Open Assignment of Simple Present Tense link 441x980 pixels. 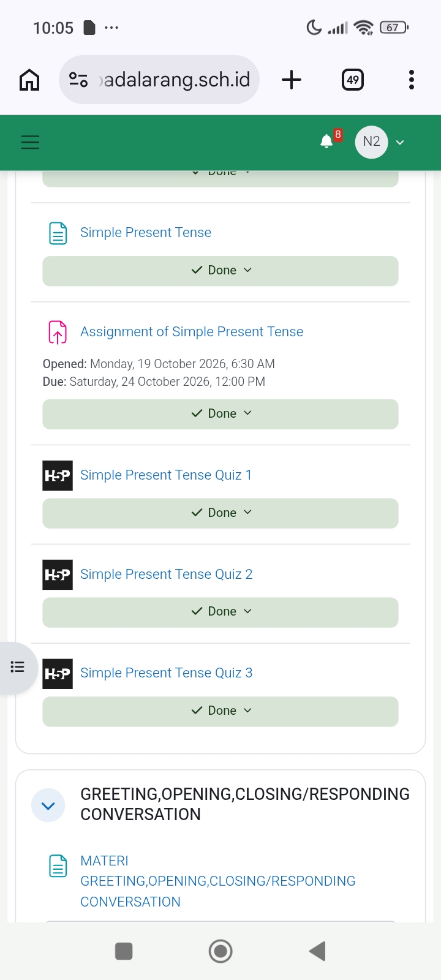point(192,331)
